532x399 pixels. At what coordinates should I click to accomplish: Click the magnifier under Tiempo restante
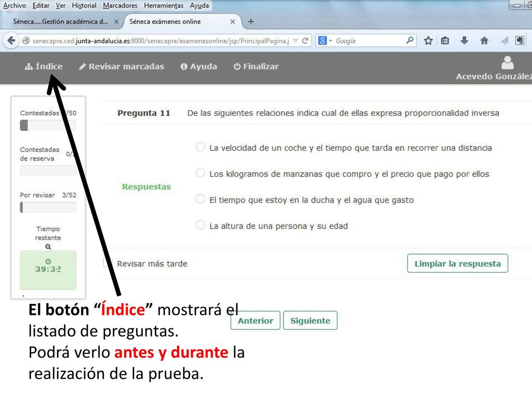(48, 247)
